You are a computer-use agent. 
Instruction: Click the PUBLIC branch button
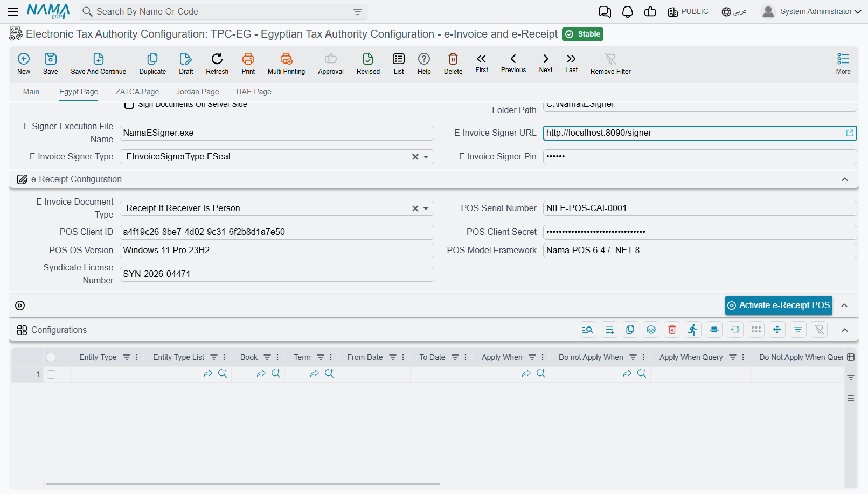pos(688,12)
